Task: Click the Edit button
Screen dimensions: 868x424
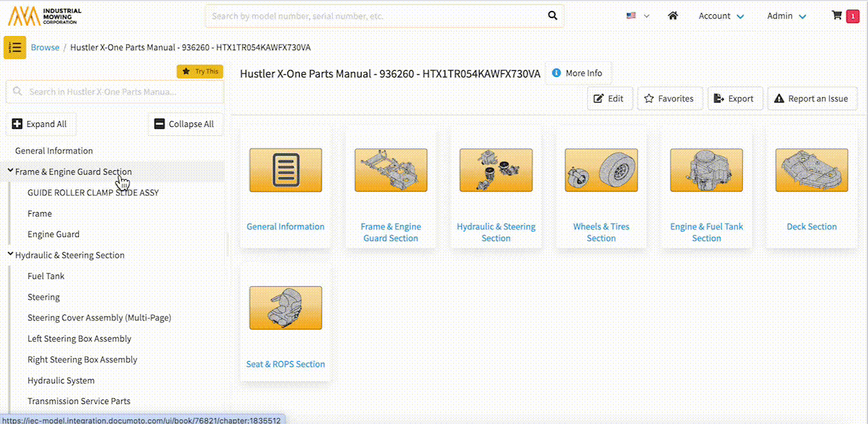Action: click(x=609, y=99)
